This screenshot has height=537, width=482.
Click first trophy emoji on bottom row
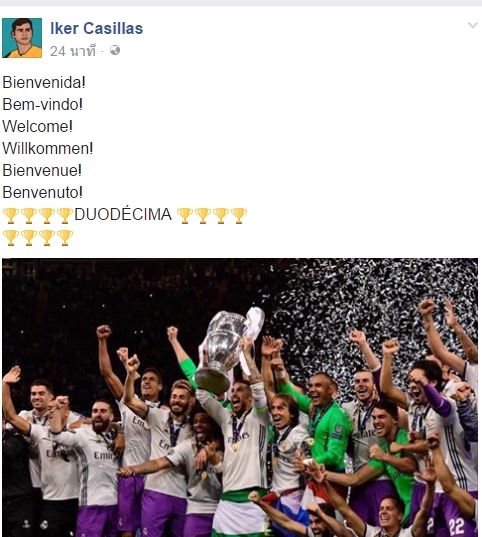[x=11, y=238]
